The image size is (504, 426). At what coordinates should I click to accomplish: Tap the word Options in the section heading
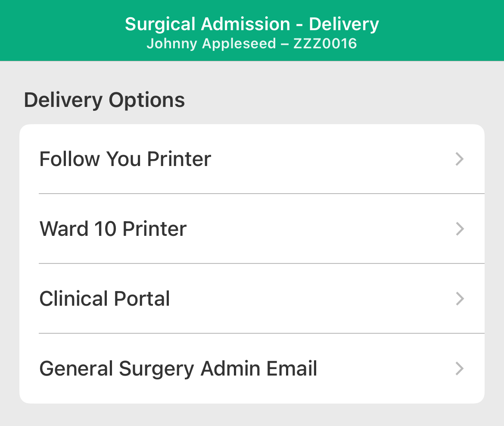pos(146,100)
